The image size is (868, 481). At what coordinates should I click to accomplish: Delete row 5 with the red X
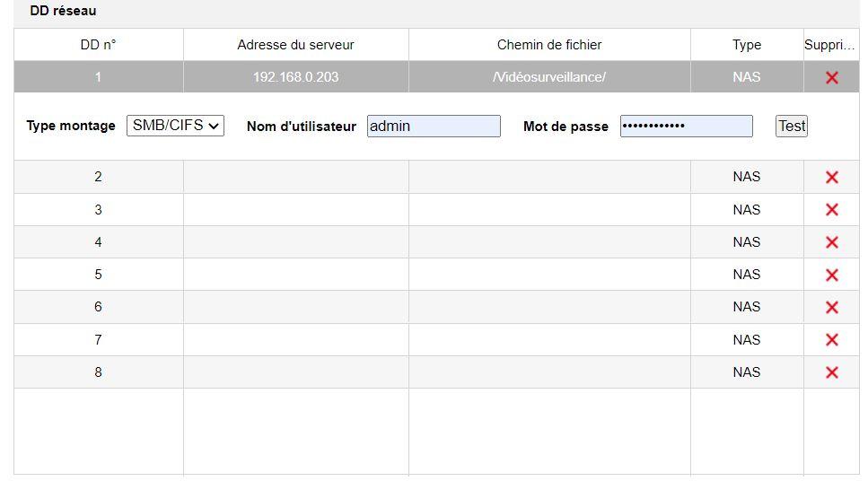(831, 275)
